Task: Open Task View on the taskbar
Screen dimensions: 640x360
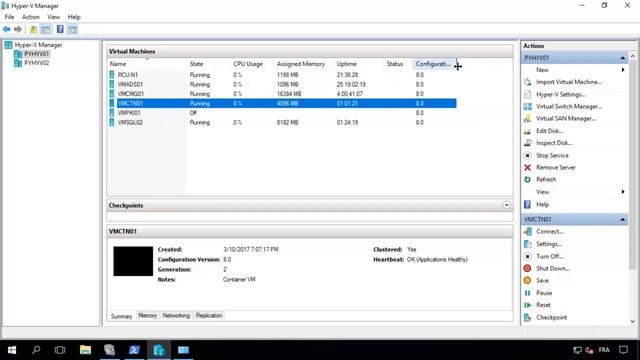Action: (x=60, y=350)
